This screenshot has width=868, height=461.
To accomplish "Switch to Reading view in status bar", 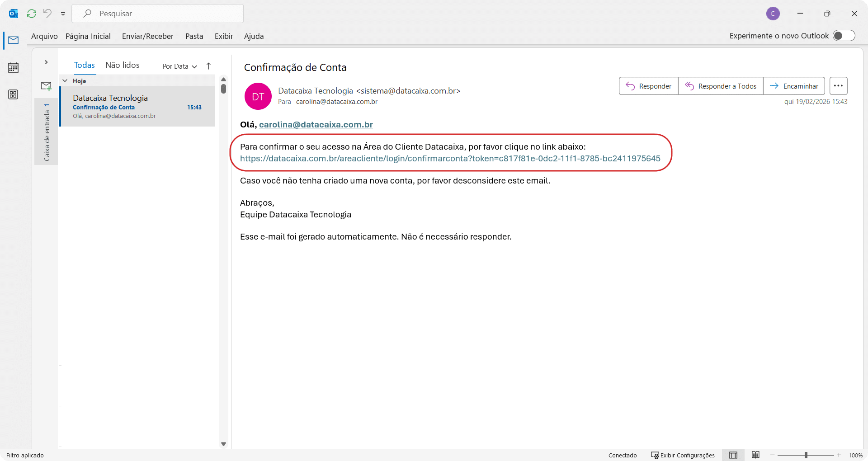I will [755, 455].
